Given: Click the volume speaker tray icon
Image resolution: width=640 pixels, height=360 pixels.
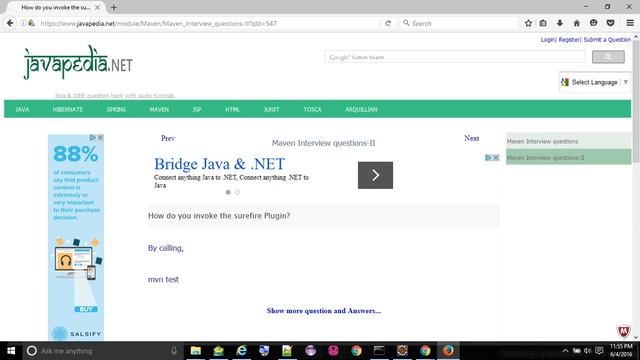Looking at the screenshot, I should coord(587,351).
